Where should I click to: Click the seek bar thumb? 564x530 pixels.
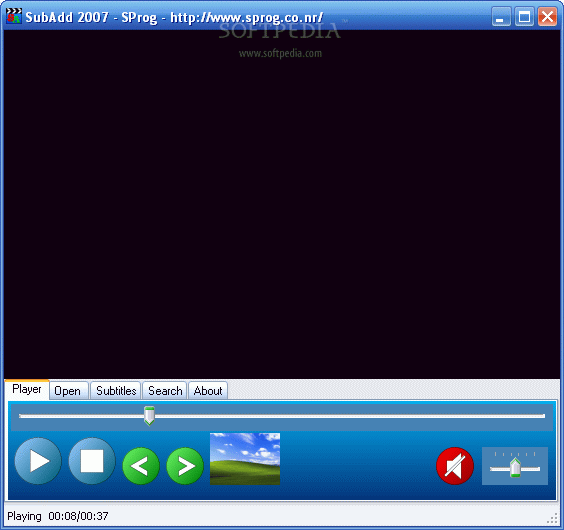pyautogui.click(x=149, y=416)
